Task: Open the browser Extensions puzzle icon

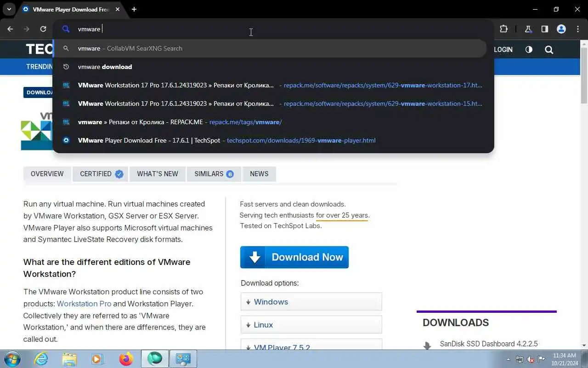Action: tap(503, 29)
